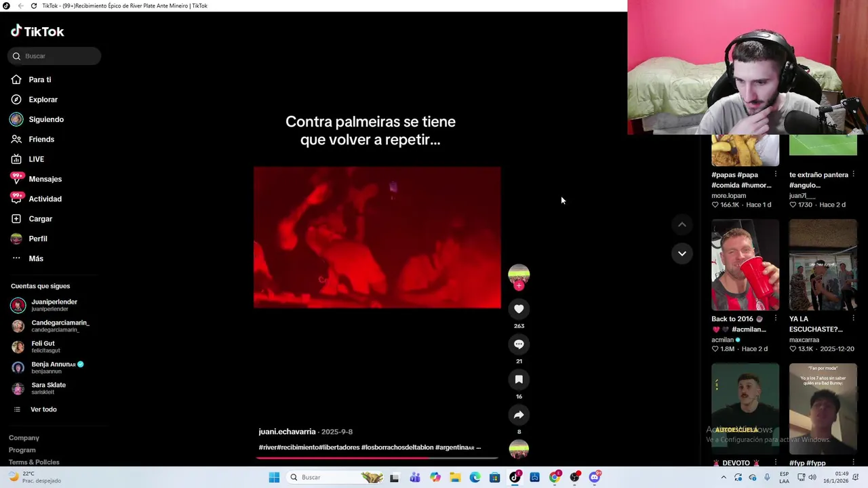This screenshot has width=868, height=488.
Task: Expand truncated caption hashtags ellipsis
Action: point(478,447)
